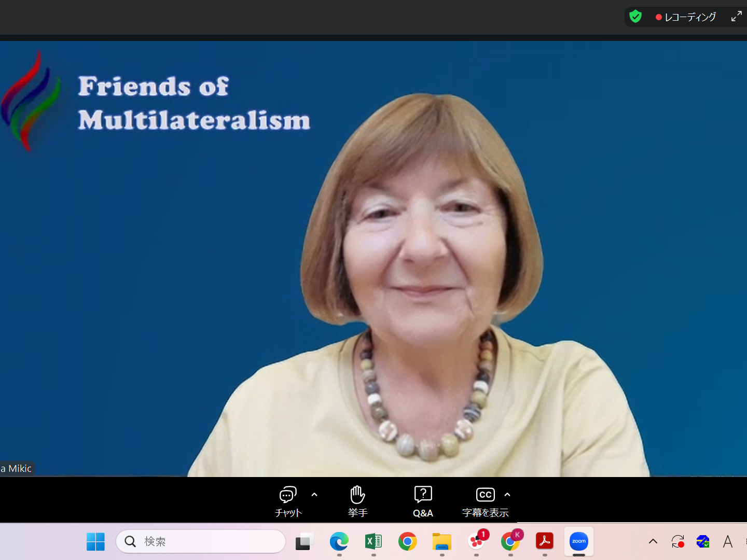Show hidden system tray icons

pyautogui.click(x=653, y=542)
